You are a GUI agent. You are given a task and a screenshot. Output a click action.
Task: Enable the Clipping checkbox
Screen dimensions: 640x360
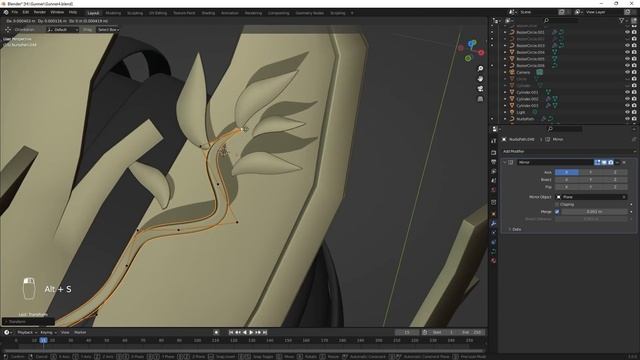[x=557, y=204]
